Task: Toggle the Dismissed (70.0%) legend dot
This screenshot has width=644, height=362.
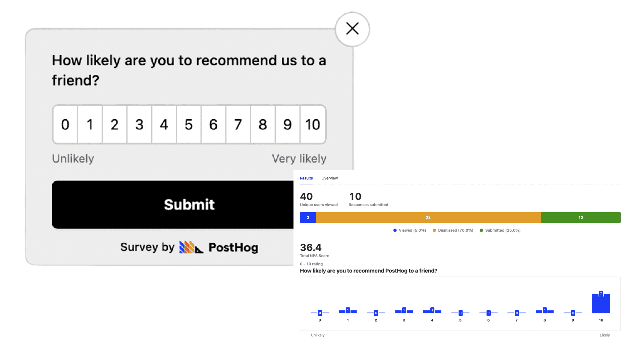Action: 434,230
